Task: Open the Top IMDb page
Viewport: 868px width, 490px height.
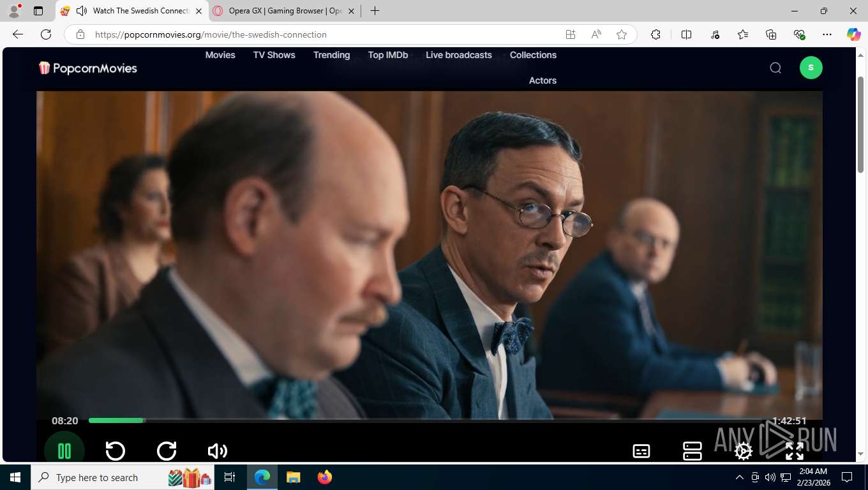Action: [x=388, y=55]
